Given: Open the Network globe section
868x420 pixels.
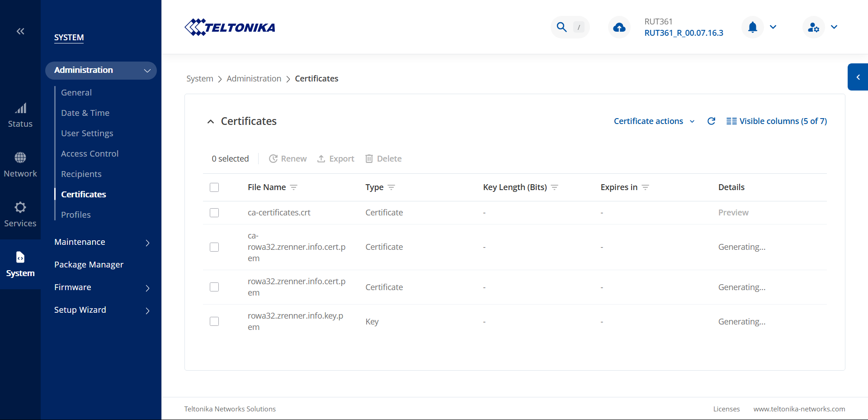Looking at the screenshot, I should 20,165.
